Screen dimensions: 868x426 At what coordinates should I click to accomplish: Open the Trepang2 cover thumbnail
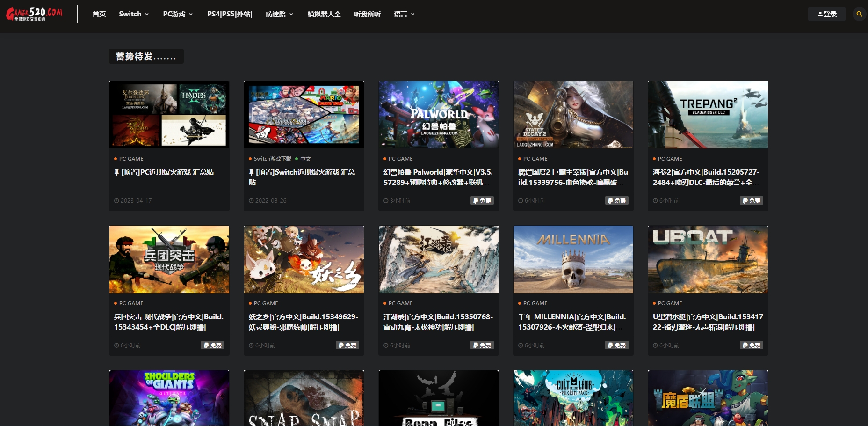click(708, 115)
